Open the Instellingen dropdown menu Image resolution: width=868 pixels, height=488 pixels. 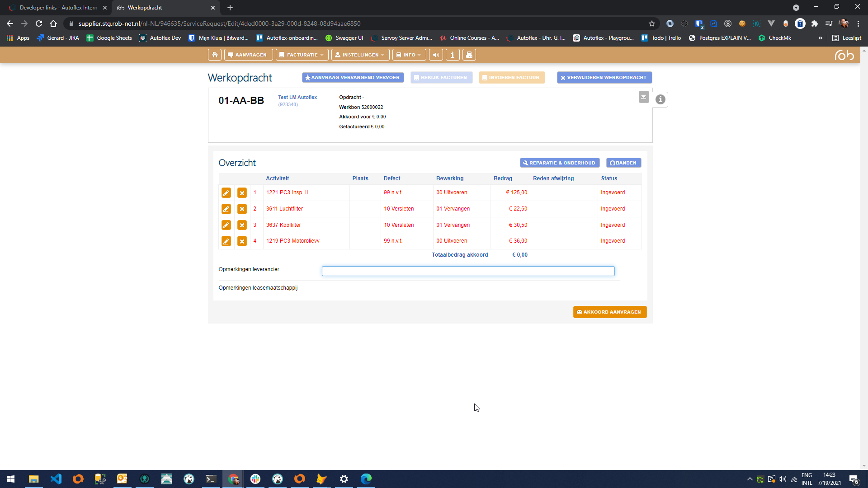(x=360, y=55)
